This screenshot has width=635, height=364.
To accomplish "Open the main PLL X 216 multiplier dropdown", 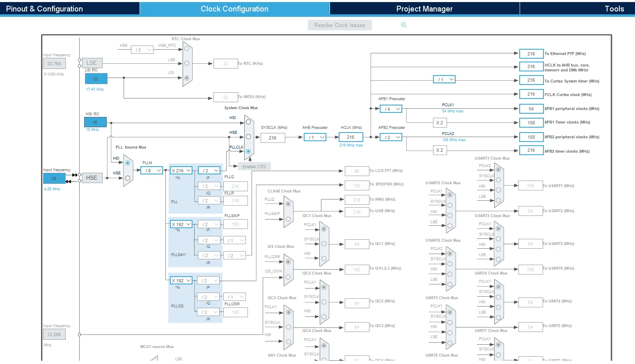I will (x=181, y=171).
